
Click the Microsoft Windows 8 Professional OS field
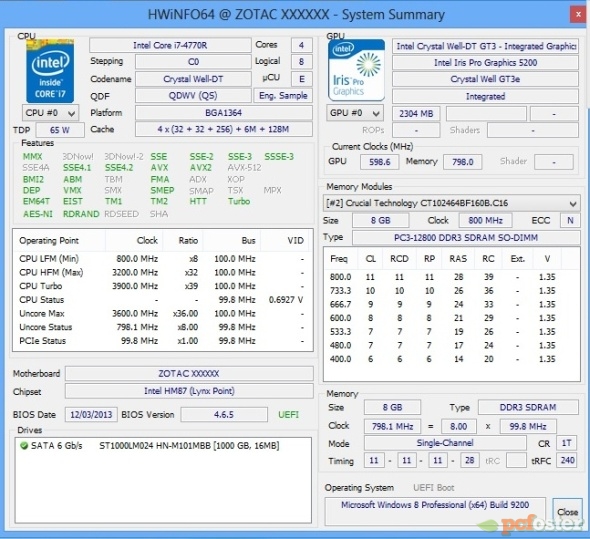[435, 511]
